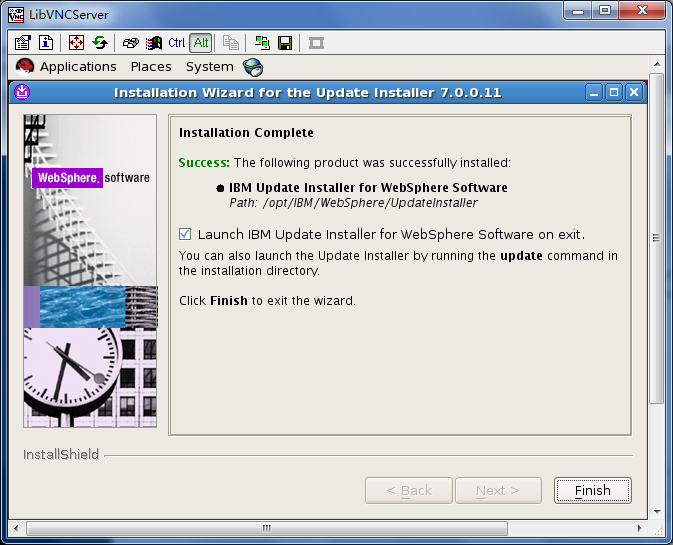Show VNC connection info icon

(46, 42)
